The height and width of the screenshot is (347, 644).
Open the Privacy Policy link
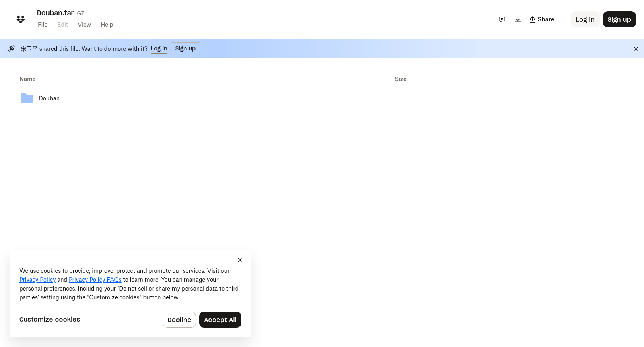[x=37, y=280]
